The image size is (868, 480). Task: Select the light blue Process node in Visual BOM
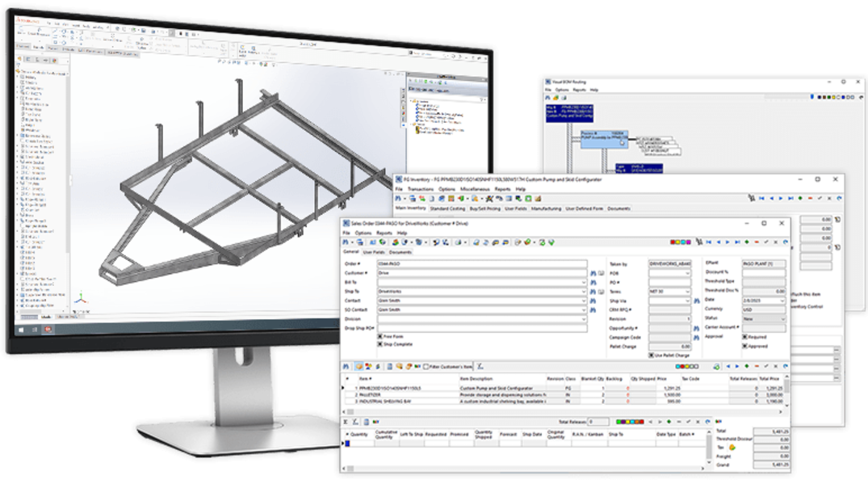click(604, 140)
